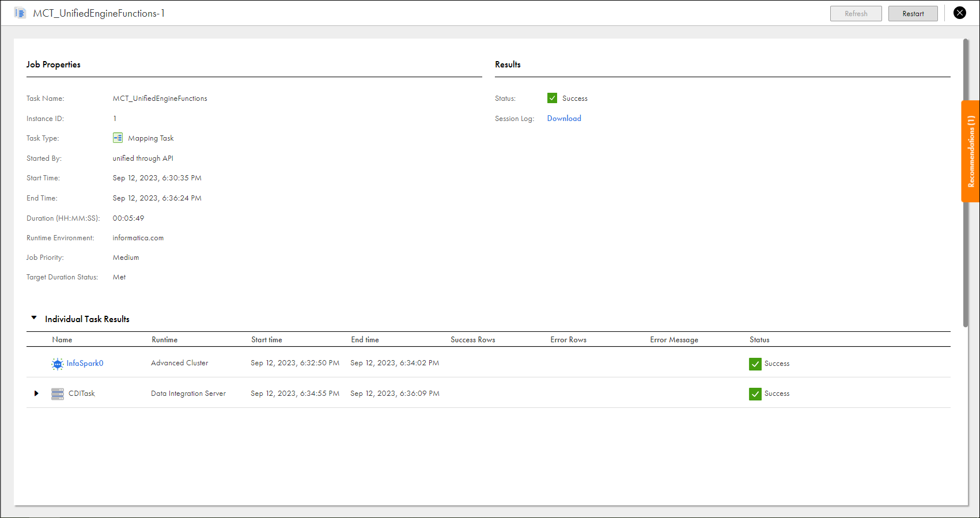Click the Target Duration Status value Met

click(119, 277)
